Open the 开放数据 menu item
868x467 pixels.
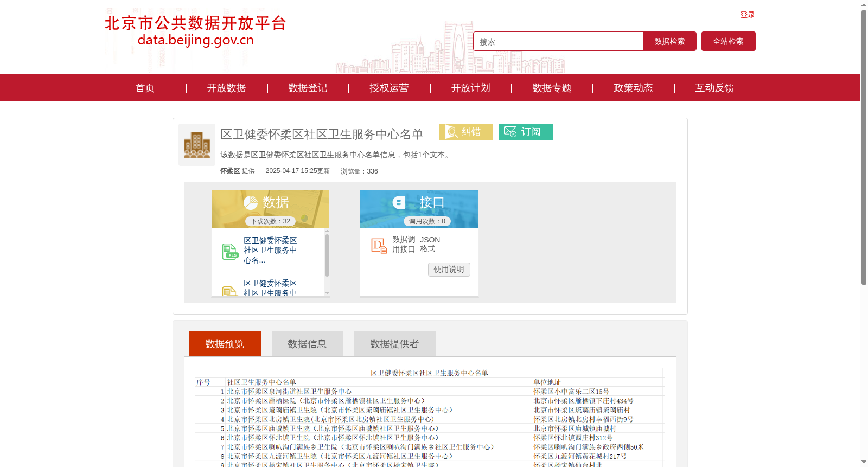[x=226, y=88]
